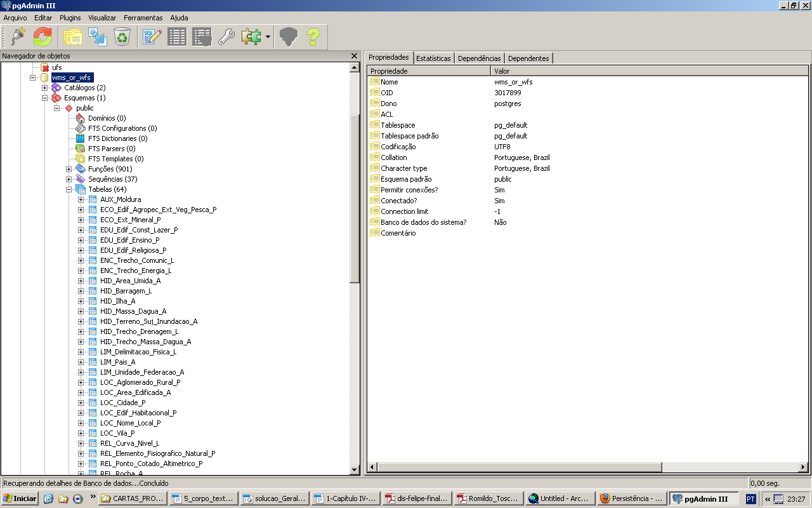Image resolution: width=812 pixels, height=508 pixels.
Task: Close the Navegador de objetos panel
Action: tap(355, 56)
